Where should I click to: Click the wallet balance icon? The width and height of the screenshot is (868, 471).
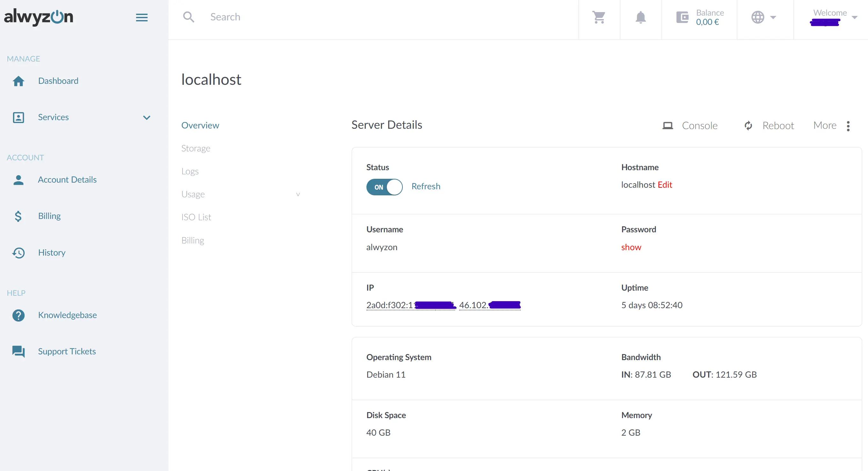coord(682,17)
